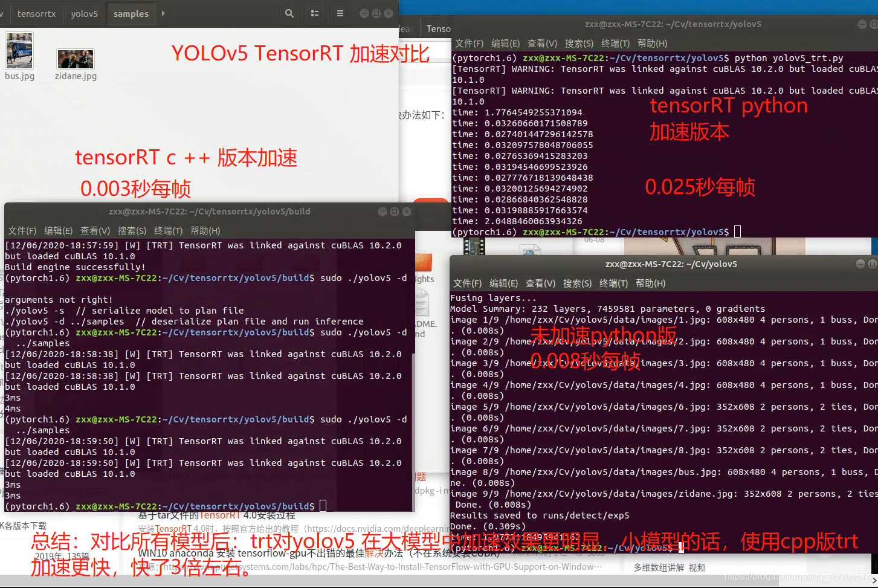Open 编辑(E) menu in tensorrtx/yolov5 terminal
The height and width of the screenshot is (588, 878).
[506, 44]
